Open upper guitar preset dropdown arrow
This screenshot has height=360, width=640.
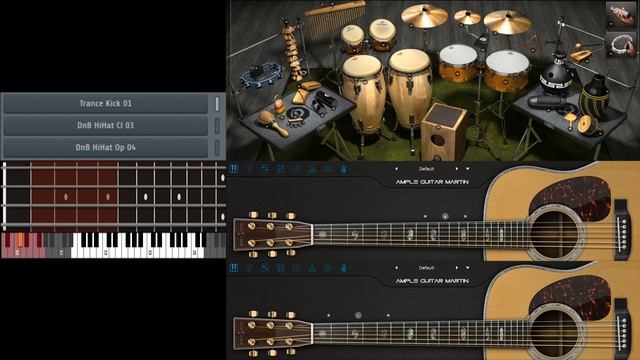[467, 169]
